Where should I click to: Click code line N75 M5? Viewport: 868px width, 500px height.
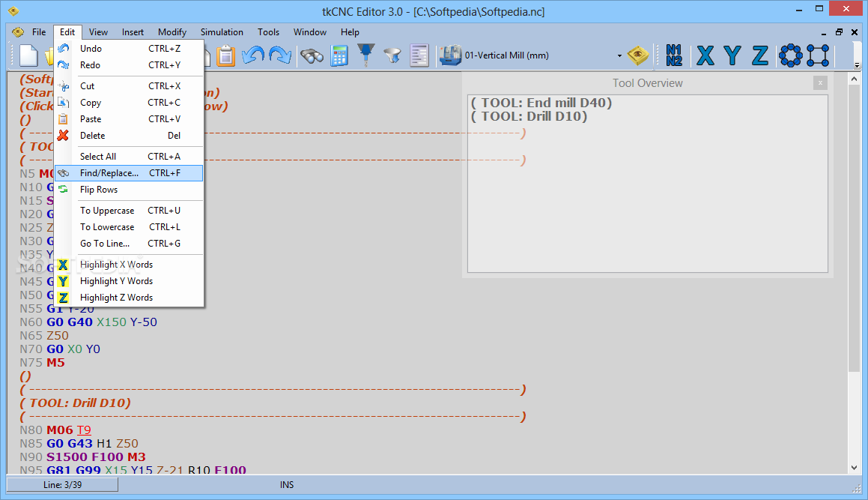42,363
